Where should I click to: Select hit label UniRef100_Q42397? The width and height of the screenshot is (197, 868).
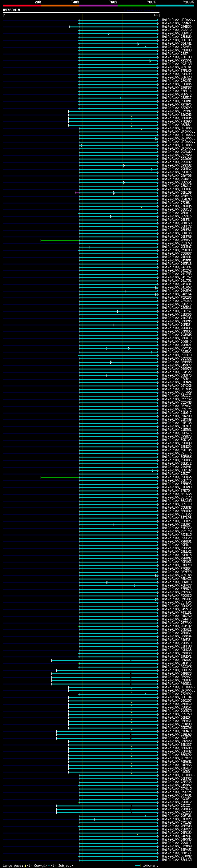coord(176,267)
